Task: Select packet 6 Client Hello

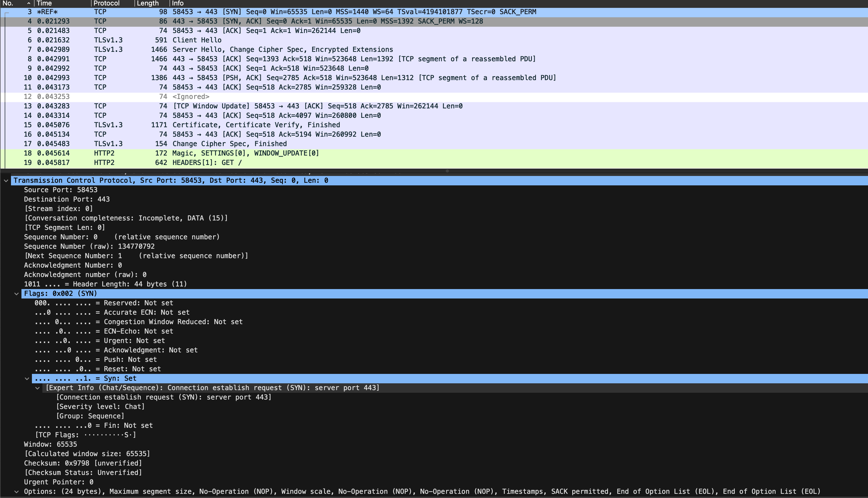Action: pos(434,40)
